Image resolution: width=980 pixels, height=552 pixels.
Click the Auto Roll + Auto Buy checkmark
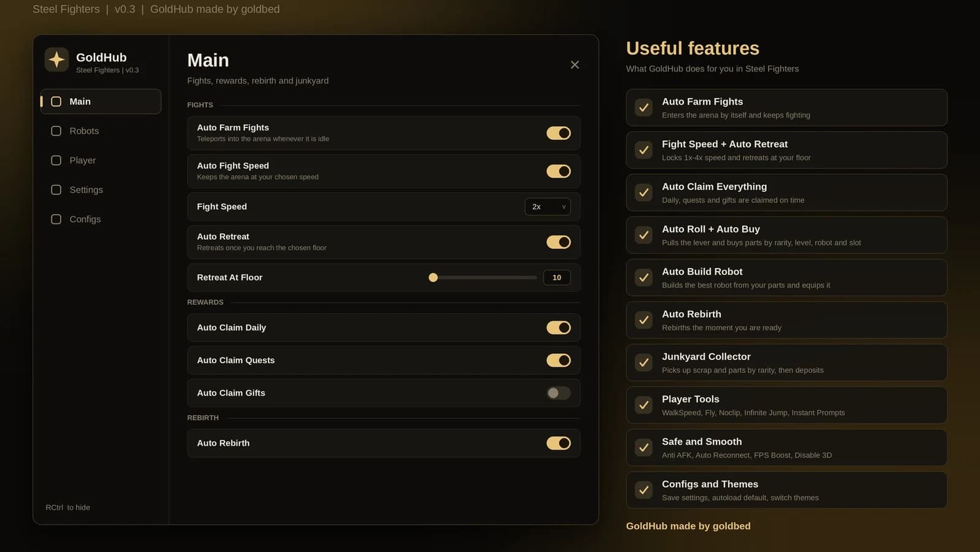coord(644,235)
